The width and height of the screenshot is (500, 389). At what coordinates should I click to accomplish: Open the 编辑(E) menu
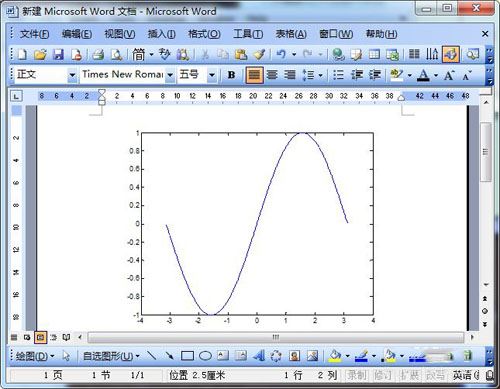tap(77, 34)
